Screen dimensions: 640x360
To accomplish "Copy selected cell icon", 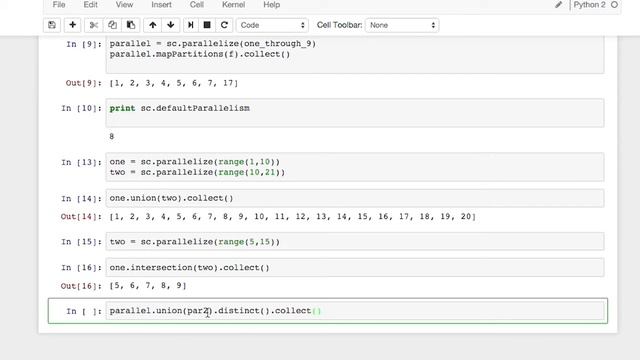I will pos(112,25).
